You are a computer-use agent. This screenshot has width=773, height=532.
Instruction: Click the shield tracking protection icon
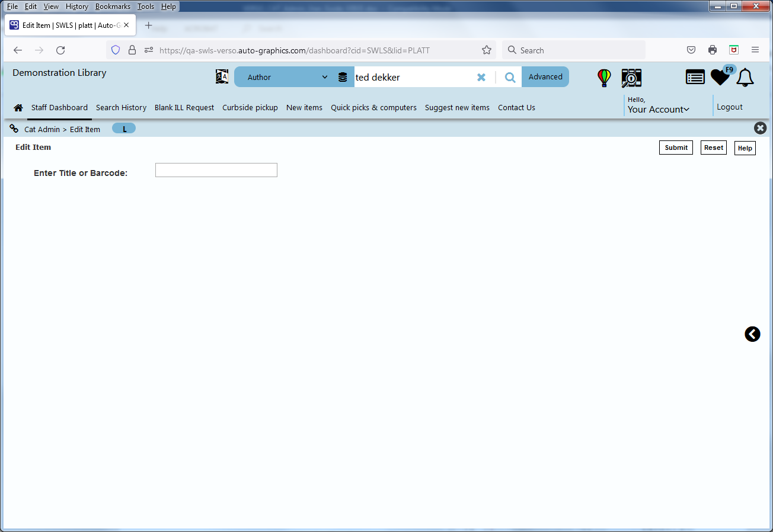pyautogui.click(x=116, y=50)
